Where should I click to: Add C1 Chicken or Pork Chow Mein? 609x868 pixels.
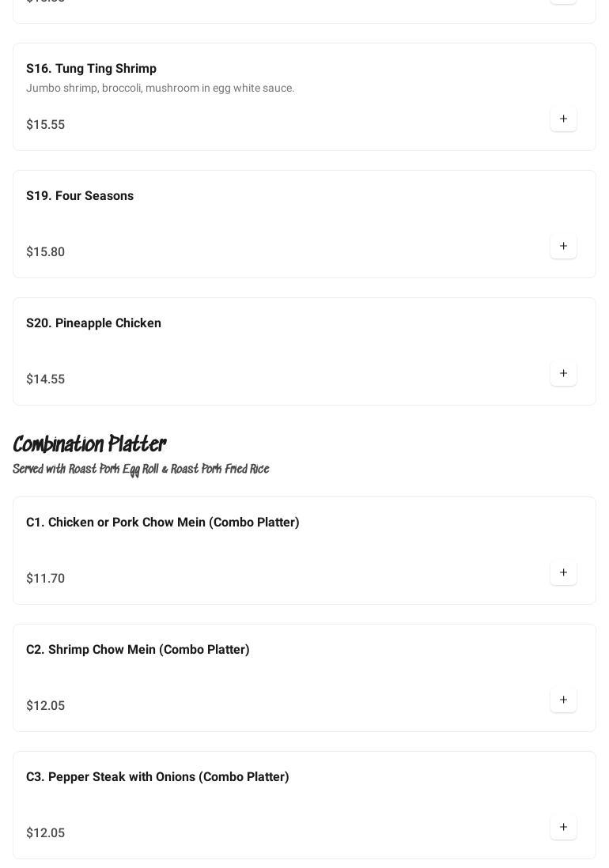563,573
